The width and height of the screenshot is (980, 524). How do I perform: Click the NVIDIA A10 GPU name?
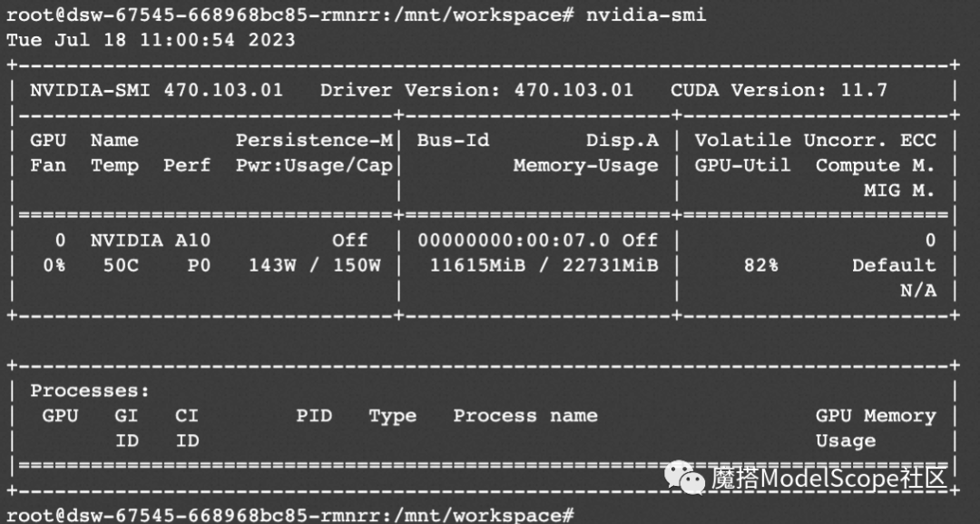[151, 240]
